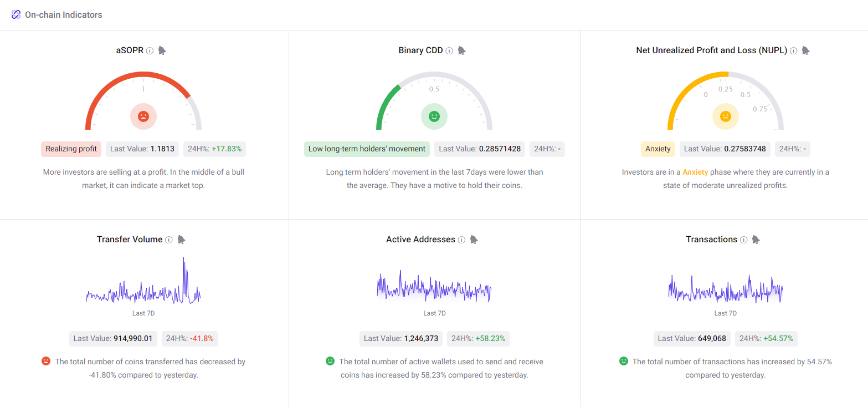The height and width of the screenshot is (407, 868).
Task: Click Transactions Last Value 649,068
Action: pyautogui.click(x=692, y=338)
